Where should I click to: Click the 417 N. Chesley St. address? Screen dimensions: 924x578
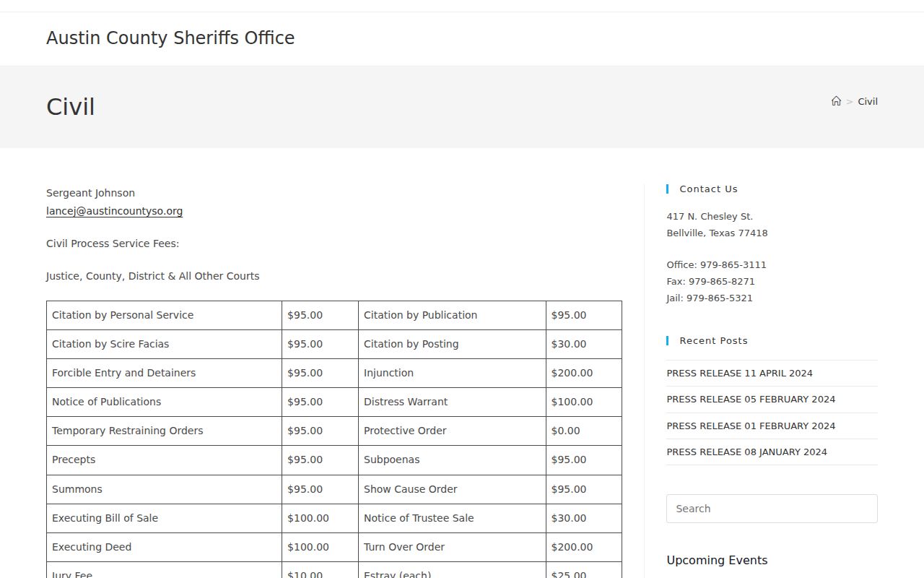(710, 216)
